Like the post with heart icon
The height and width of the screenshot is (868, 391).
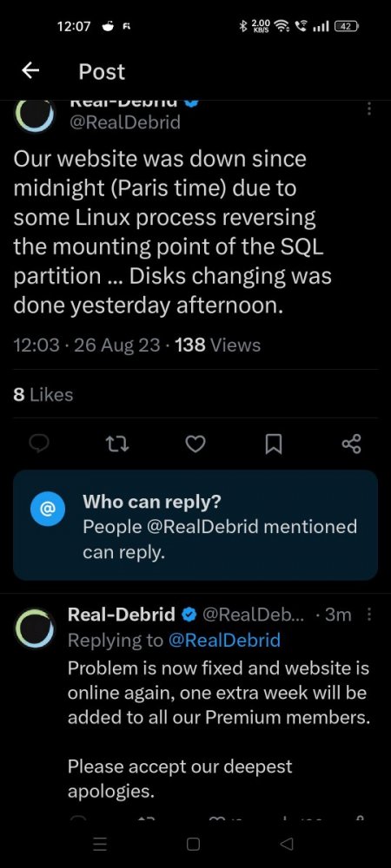coord(195,444)
